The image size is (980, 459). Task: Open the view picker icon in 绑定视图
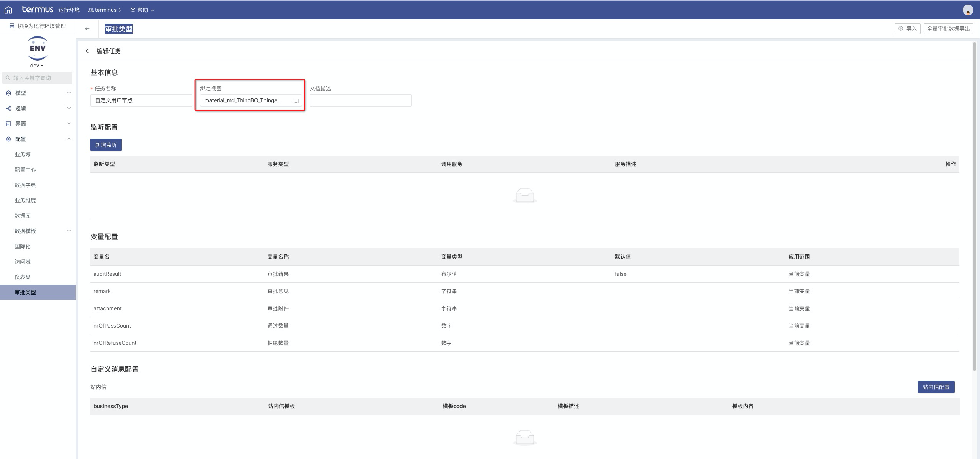[296, 101]
